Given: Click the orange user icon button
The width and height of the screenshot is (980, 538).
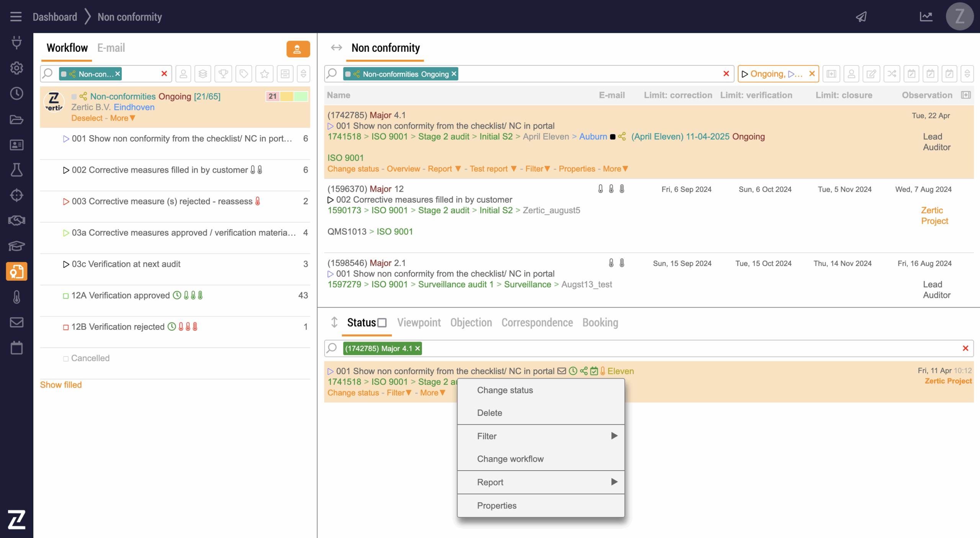Looking at the screenshot, I should [298, 49].
